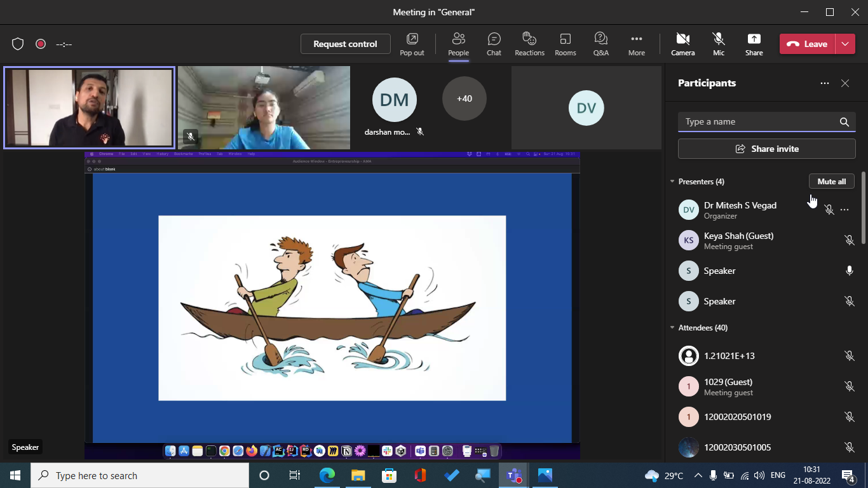The width and height of the screenshot is (868, 488).
Task: Toggle the Camera on
Action: pyautogui.click(x=682, y=44)
